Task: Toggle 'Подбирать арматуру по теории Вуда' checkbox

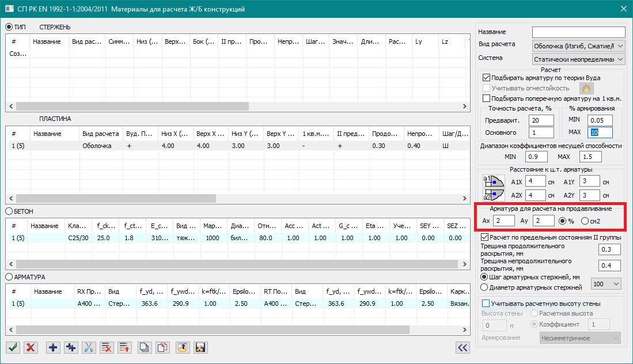Action: (x=487, y=78)
